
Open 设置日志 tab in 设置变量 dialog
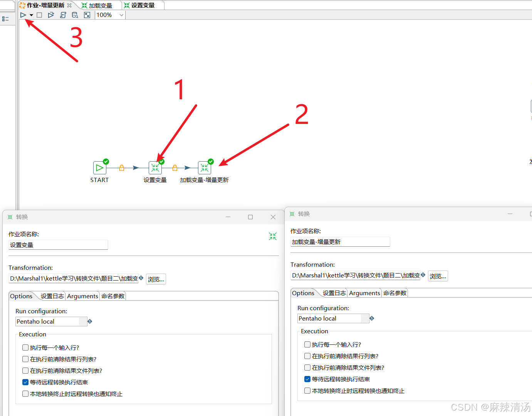pos(52,296)
